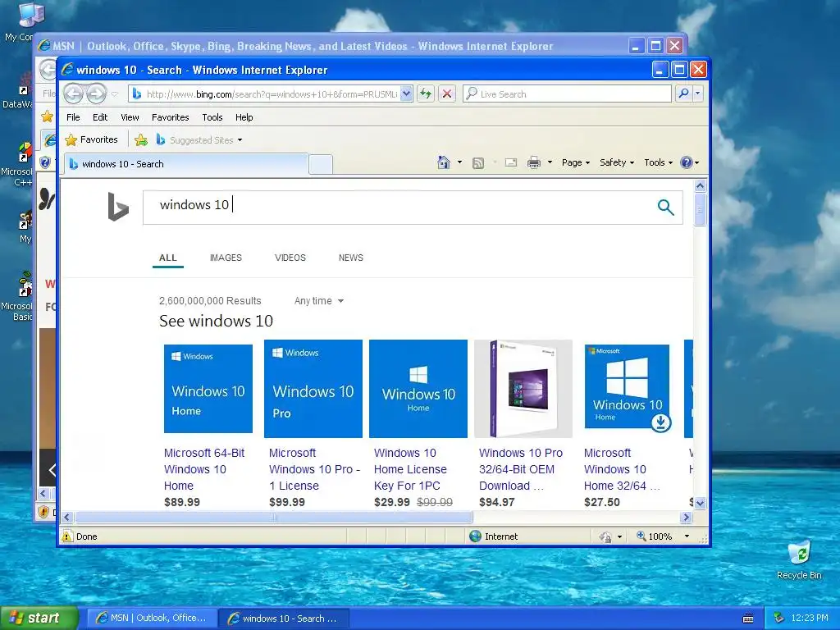Open Windows 10 Pro 32/64-Bit OEM Download link
Image resolution: width=840 pixels, height=630 pixels.
pos(521,469)
